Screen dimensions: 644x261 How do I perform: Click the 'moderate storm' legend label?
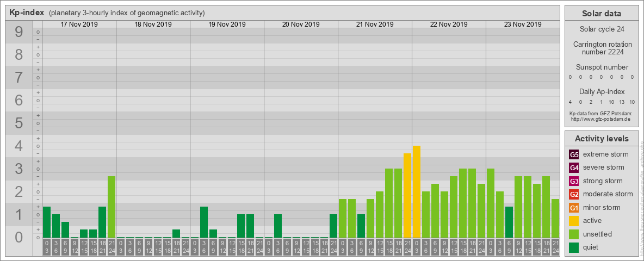pos(608,194)
